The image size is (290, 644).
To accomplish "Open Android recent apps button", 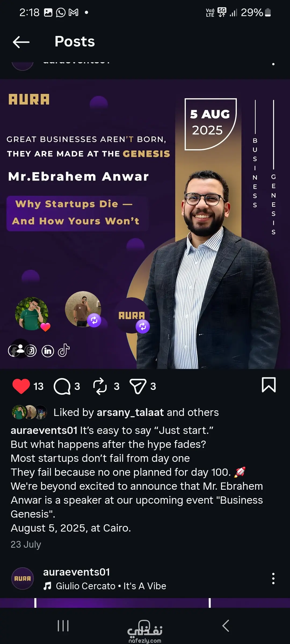I will pos(63,626).
